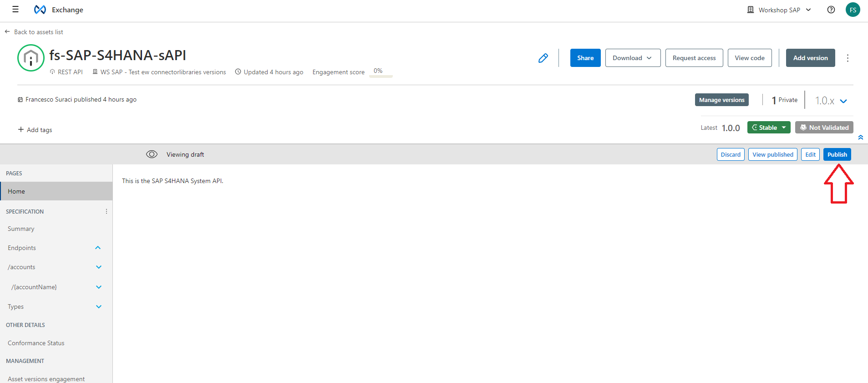The height and width of the screenshot is (383, 868).
Task: Click the calendar icon beside Francesco Suraci
Action: [x=20, y=99]
